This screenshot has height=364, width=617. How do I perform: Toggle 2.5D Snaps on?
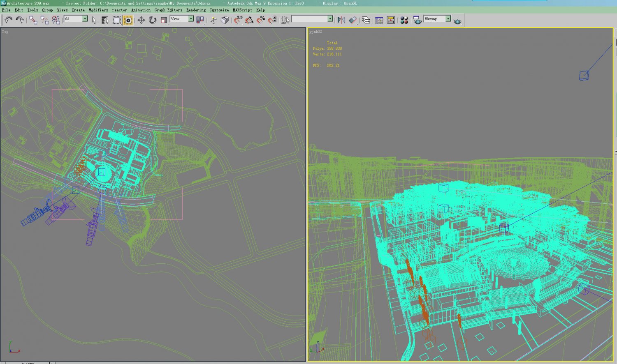pos(238,19)
